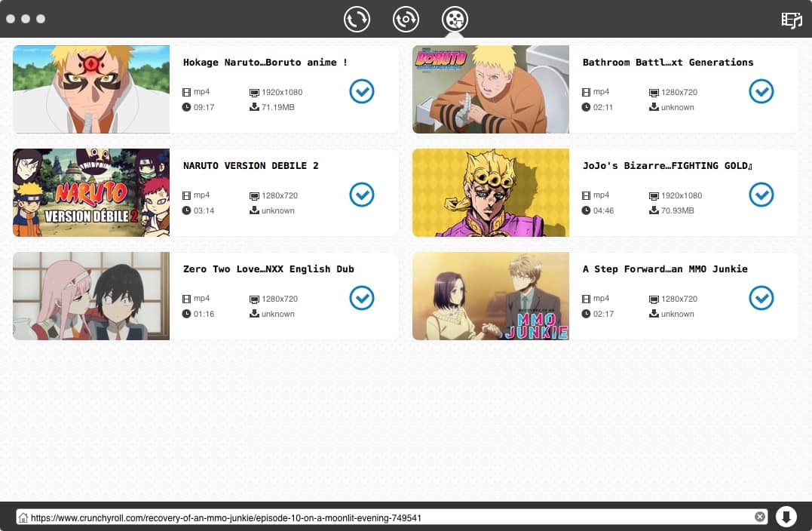Click the mp4 format icon in Hokage Naruto card

[186, 92]
